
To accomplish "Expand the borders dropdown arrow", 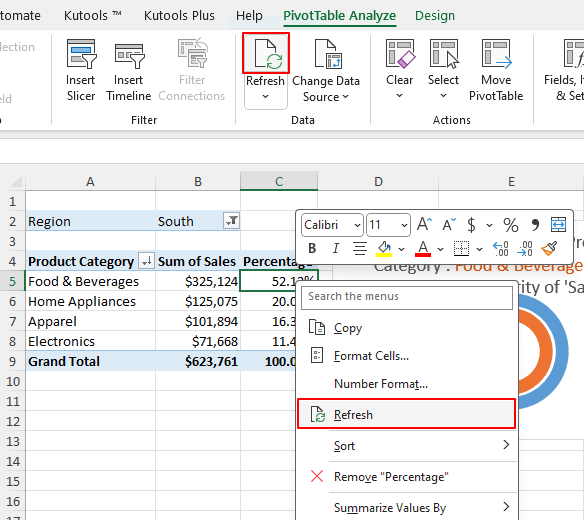I will (x=479, y=249).
